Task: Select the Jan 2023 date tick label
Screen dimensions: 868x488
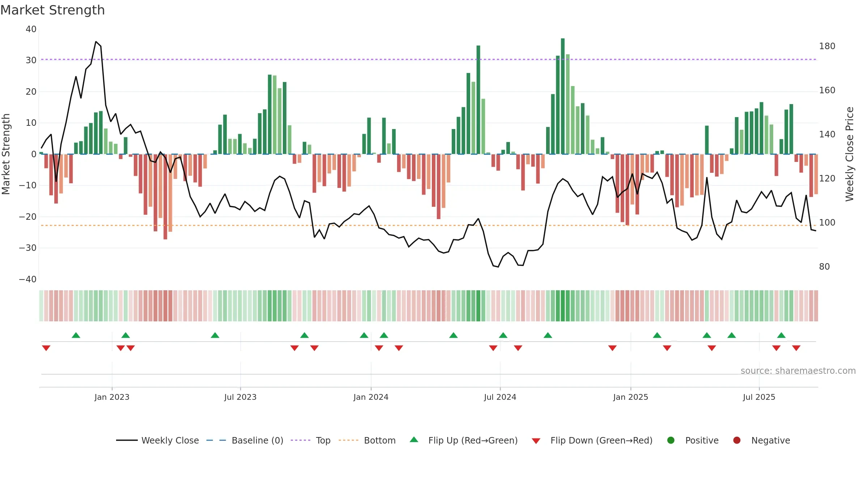Action: pos(112,397)
